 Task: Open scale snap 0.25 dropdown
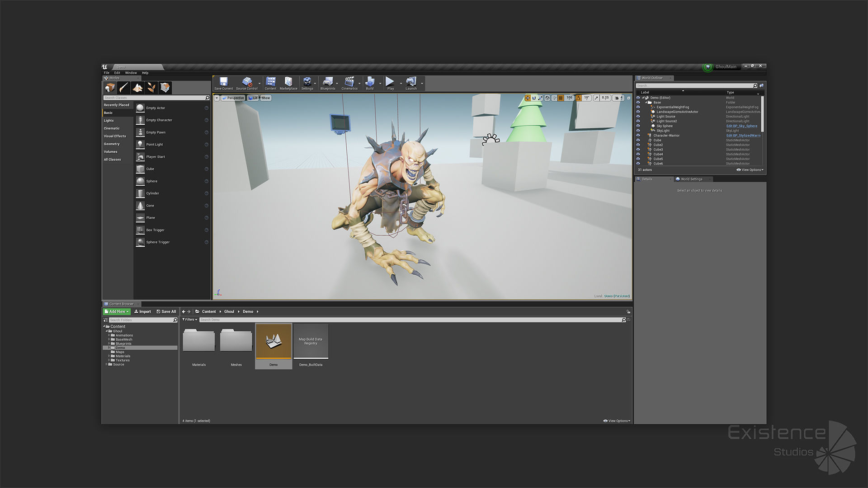coord(605,98)
